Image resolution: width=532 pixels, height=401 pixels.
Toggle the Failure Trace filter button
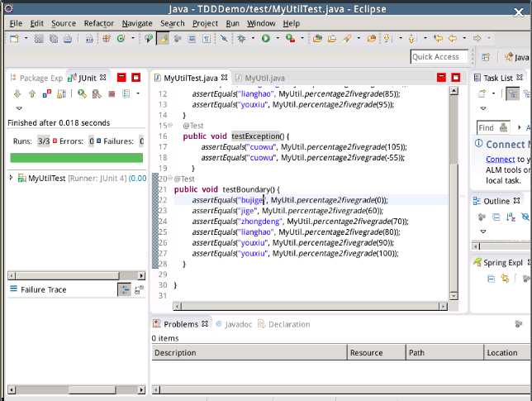124,289
